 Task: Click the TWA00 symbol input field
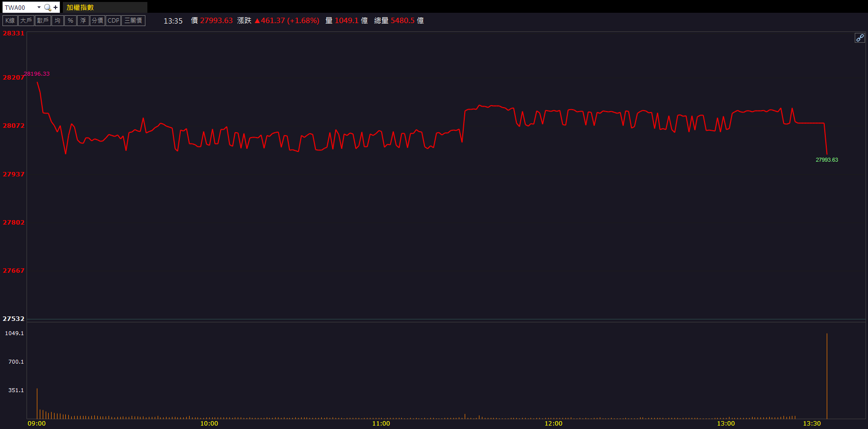[19, 7]
